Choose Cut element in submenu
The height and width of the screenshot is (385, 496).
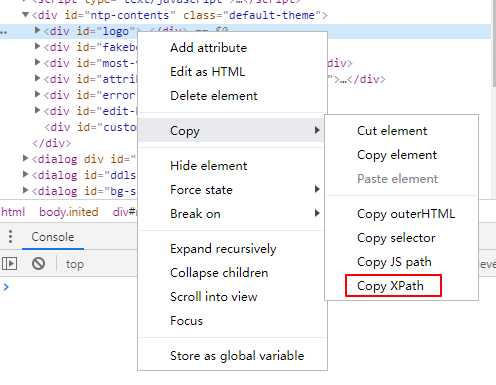(x=392, y=131)
